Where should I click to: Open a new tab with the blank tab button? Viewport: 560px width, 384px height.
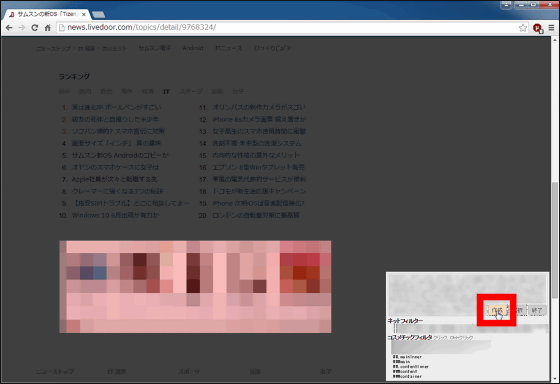pos(98,15)
